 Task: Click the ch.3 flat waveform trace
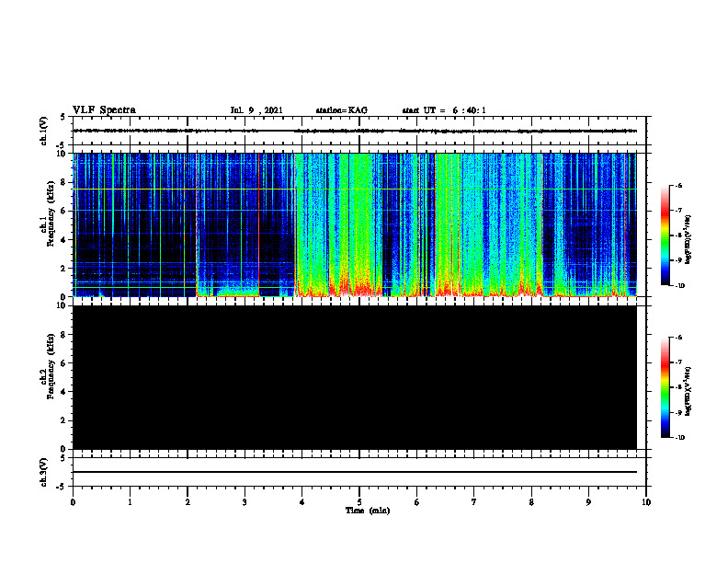354,472
